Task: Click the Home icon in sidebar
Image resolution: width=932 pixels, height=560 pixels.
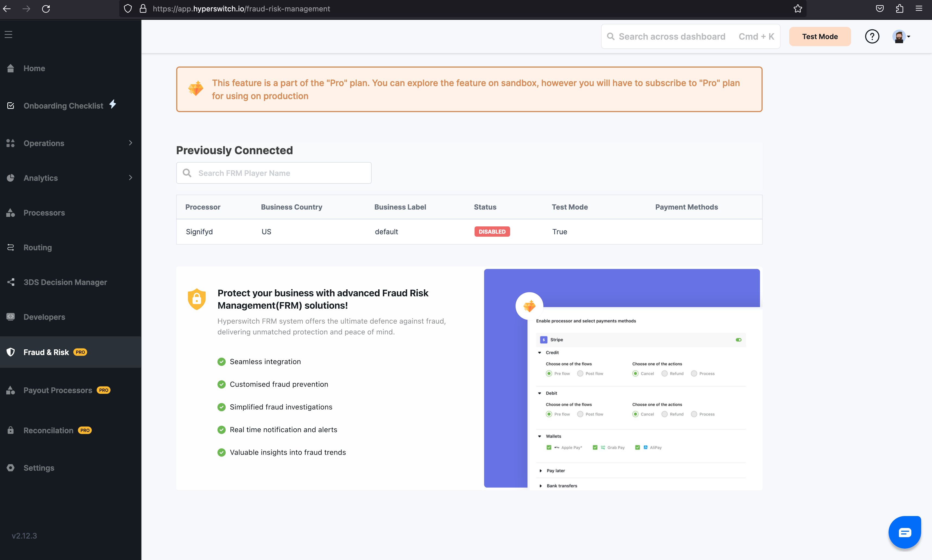Action: tap(11, 68)
